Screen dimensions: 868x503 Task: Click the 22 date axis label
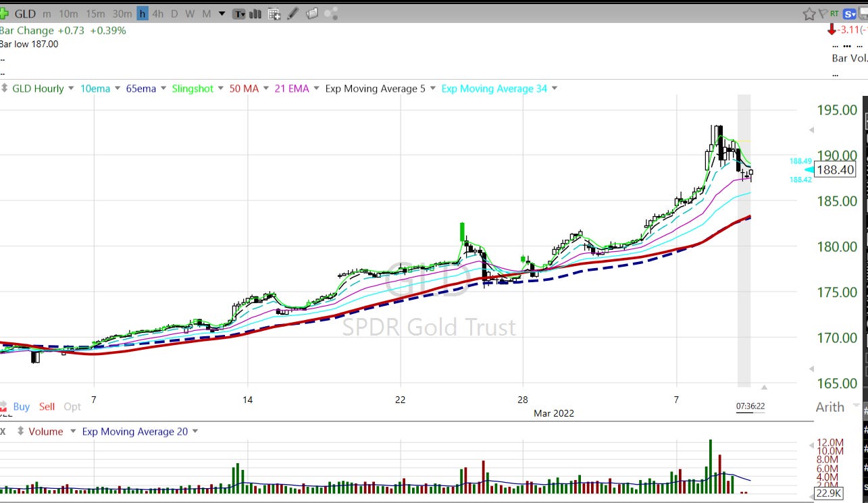[401, 400]
